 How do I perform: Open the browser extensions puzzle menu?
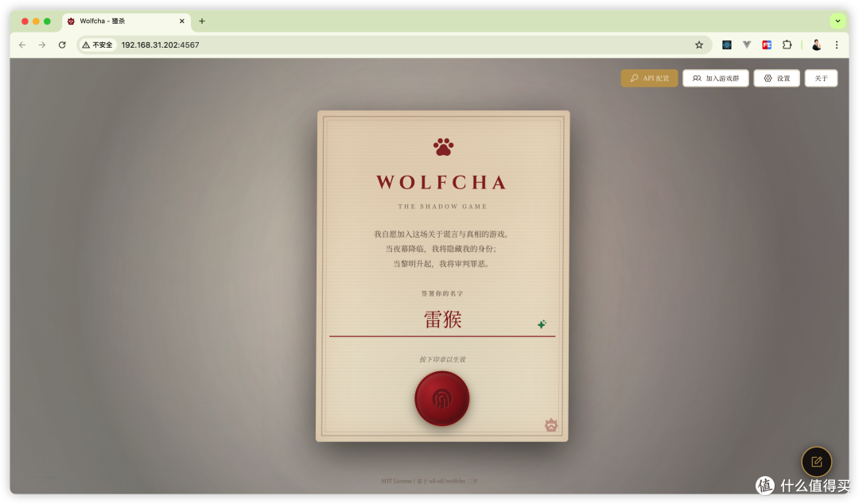(x=787, y=45)
